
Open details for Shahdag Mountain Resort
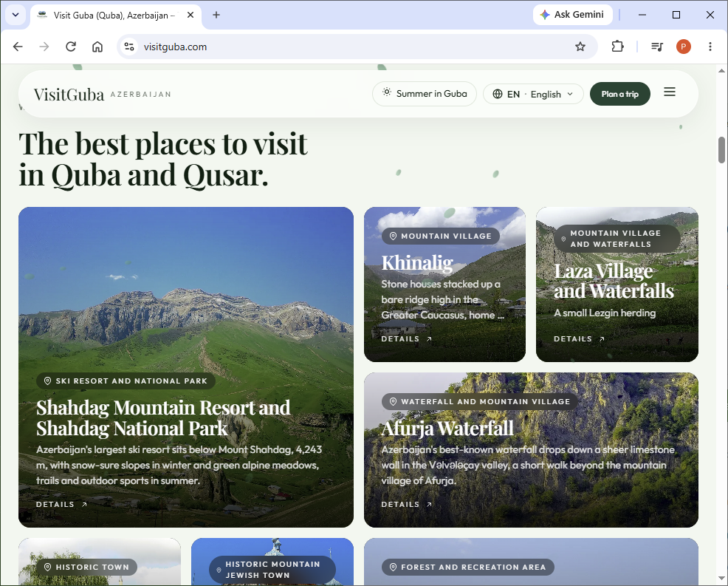pos(61,504)
